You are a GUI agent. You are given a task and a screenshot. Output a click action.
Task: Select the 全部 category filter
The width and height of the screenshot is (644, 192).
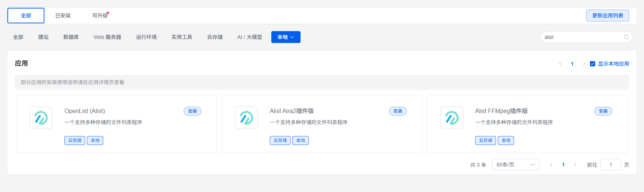click(18, 37)
